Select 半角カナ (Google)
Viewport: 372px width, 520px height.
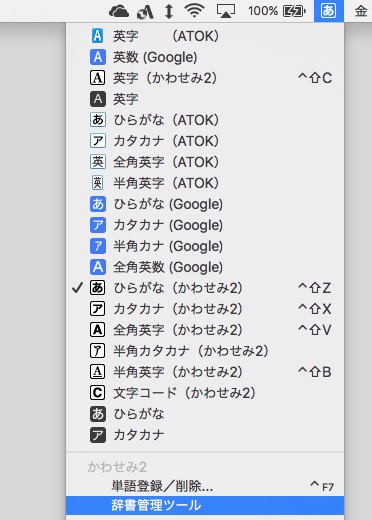click(205, 246)
